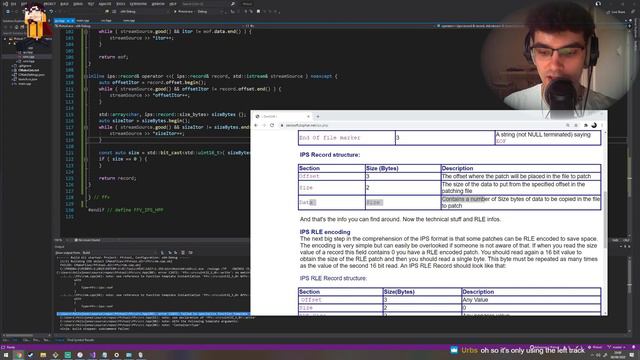The width and height of the screenshot is (640, 360).
Task: Click the browser Back button
Action: click(256, 125)
